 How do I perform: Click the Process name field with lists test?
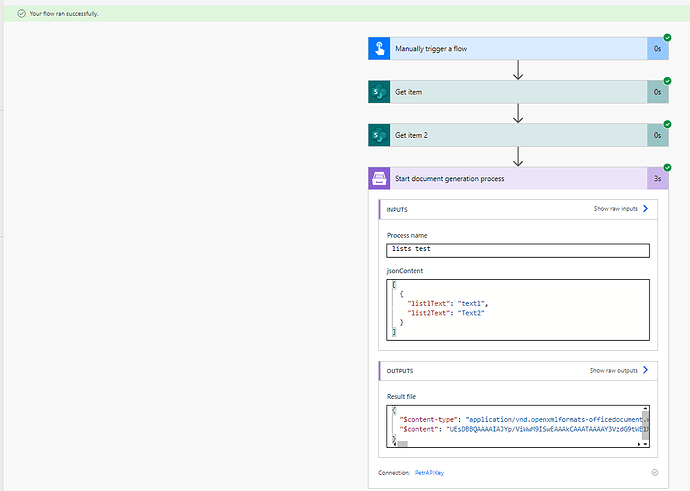[517, 250]
